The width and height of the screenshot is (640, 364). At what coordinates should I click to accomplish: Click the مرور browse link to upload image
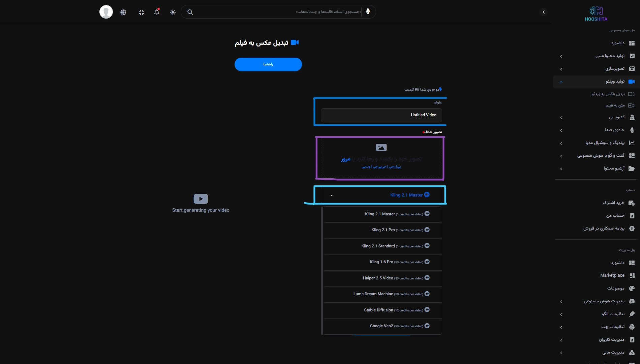click(x=346, y=159)
